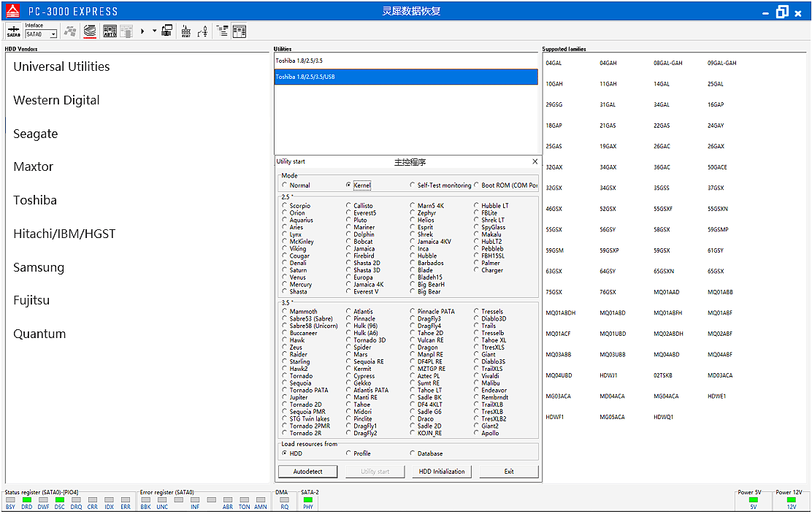Select the Buccaneer family option
Screen dimensions: 812x514
pos(285,333)
